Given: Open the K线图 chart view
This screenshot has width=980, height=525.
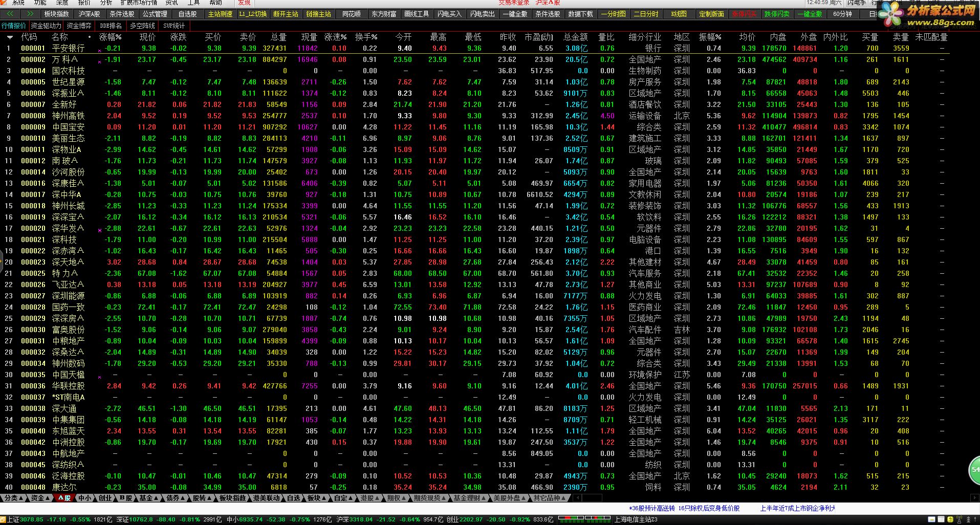Looking at the screenshot, I should [x=679, y=14].
